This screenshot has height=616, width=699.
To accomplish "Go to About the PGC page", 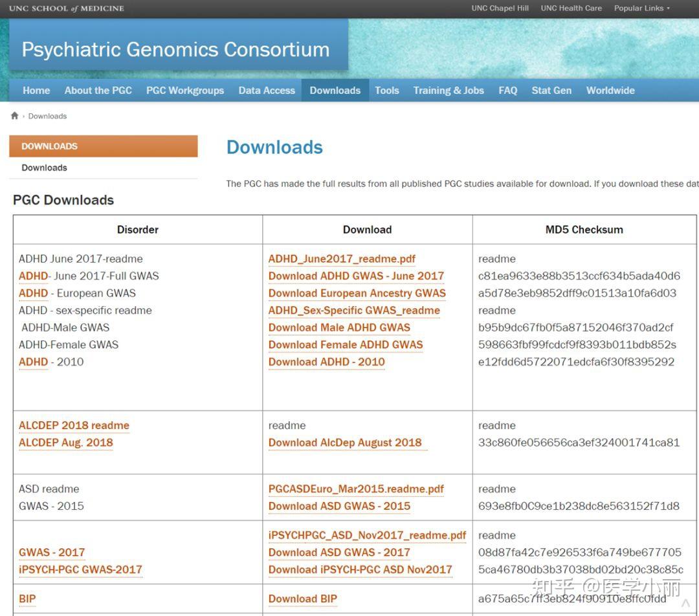I will point(98,91).
